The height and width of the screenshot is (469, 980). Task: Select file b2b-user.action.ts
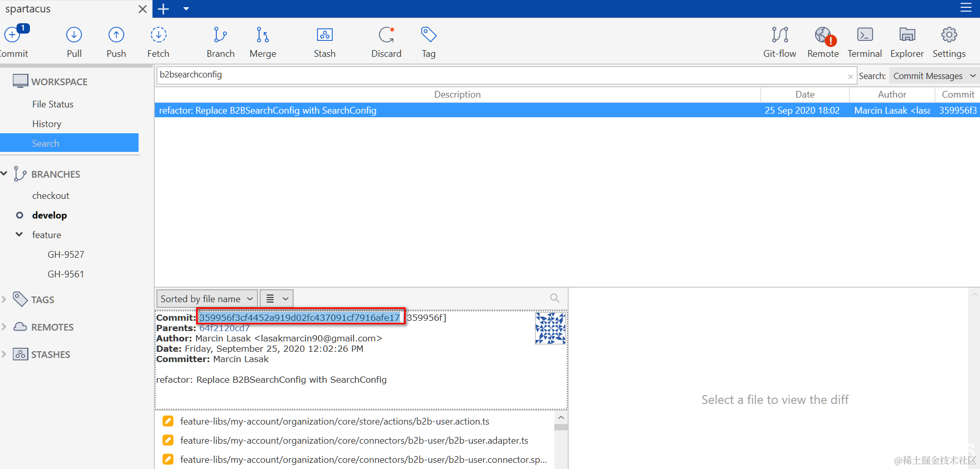coord(334,421)
